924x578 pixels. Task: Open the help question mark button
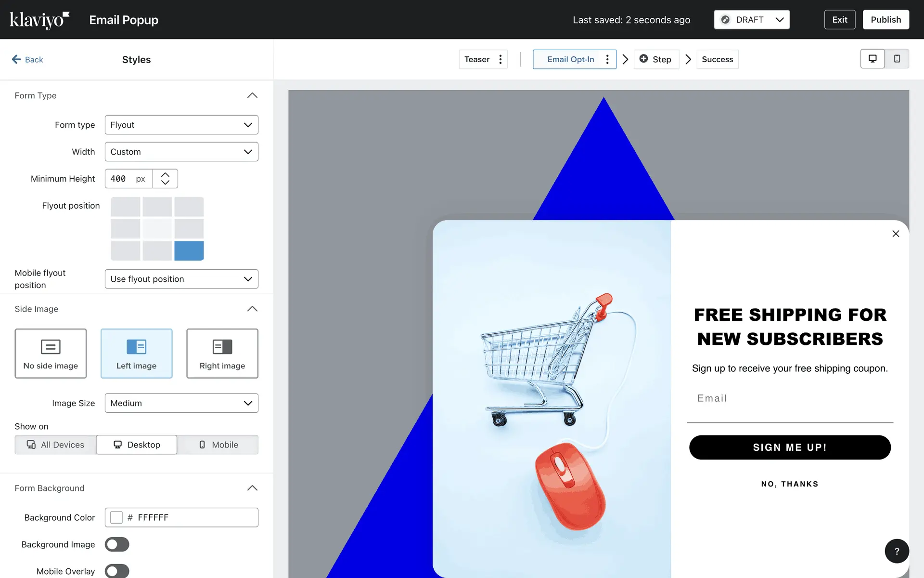point(896,551)
